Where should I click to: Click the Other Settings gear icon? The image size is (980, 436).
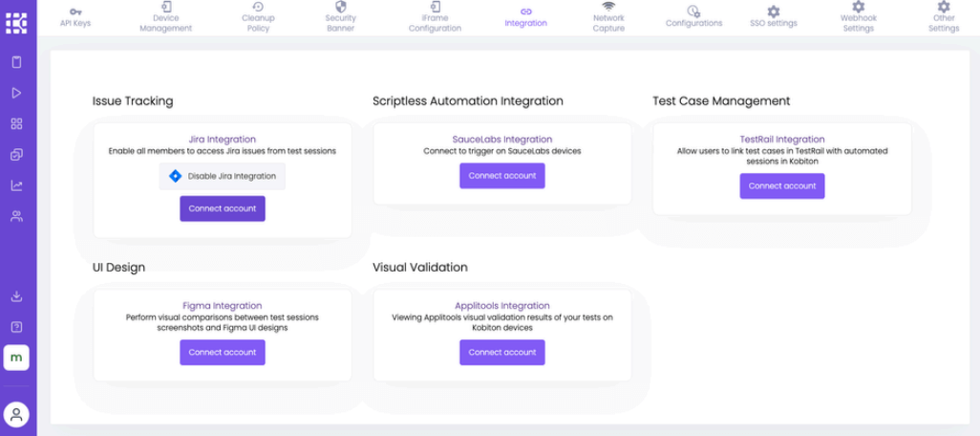(x=944, y=7)
